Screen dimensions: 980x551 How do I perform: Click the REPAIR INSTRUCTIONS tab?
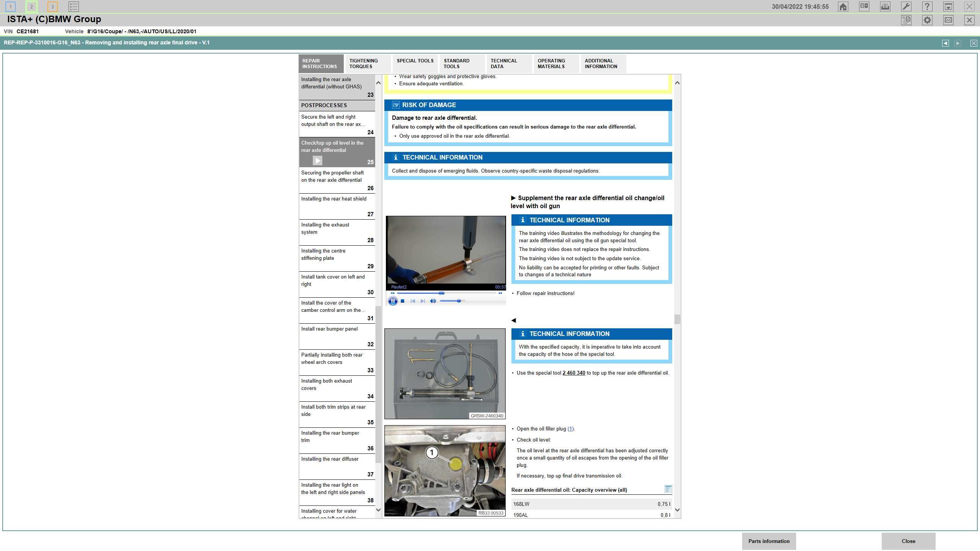click(x=320, y=63)
